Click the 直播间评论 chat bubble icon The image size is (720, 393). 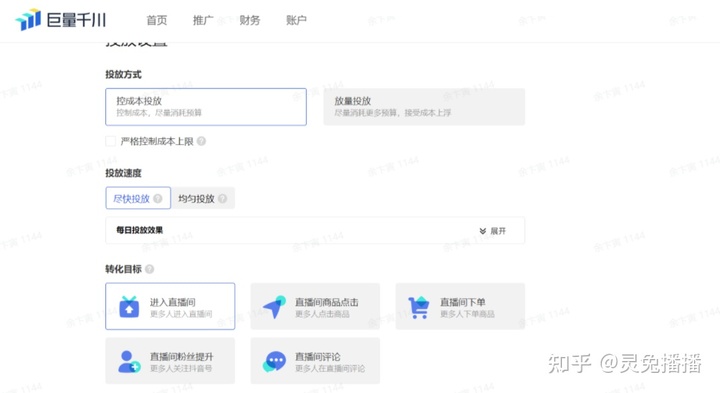point(274,362)
